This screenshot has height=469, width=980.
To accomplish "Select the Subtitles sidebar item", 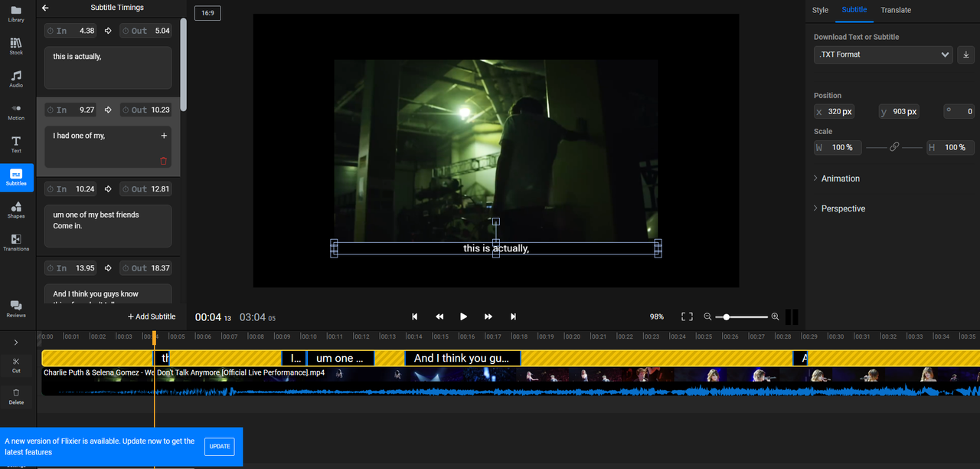I will (x=16, y=177).
